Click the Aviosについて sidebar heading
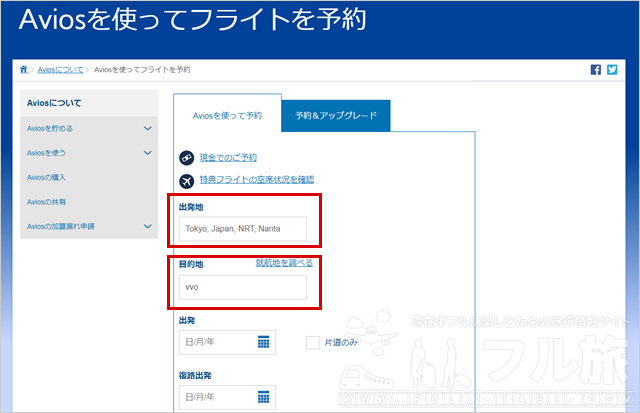This screenshot has height=413, width=640. (54, 103)
